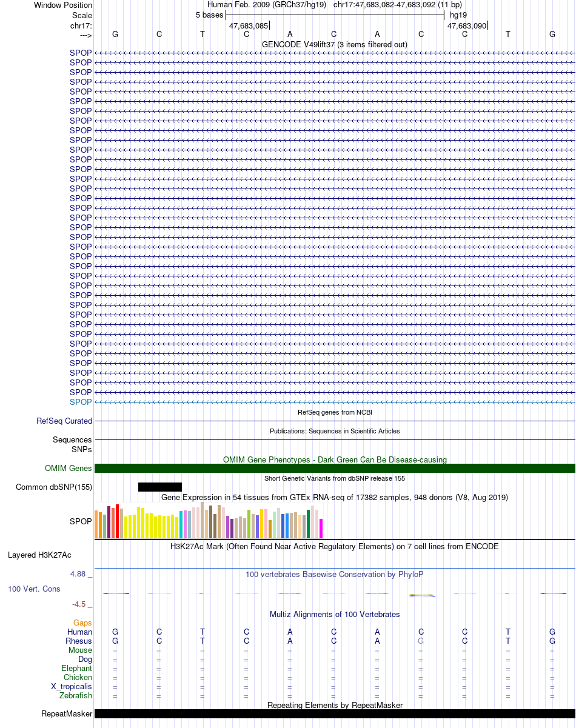
Task: Click the magenta bar in GTEx expression chart
Action: pyautogui.click(x=321, y=529)
